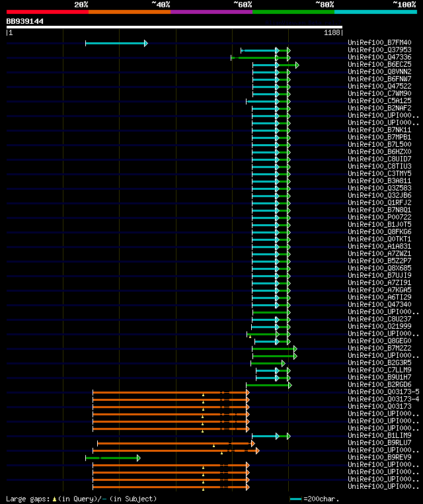423x504 pixels.
Task: Click the green alignment bar for UniRef100_B9REV9
Action: pyautogui.click(x=113, y=458)
